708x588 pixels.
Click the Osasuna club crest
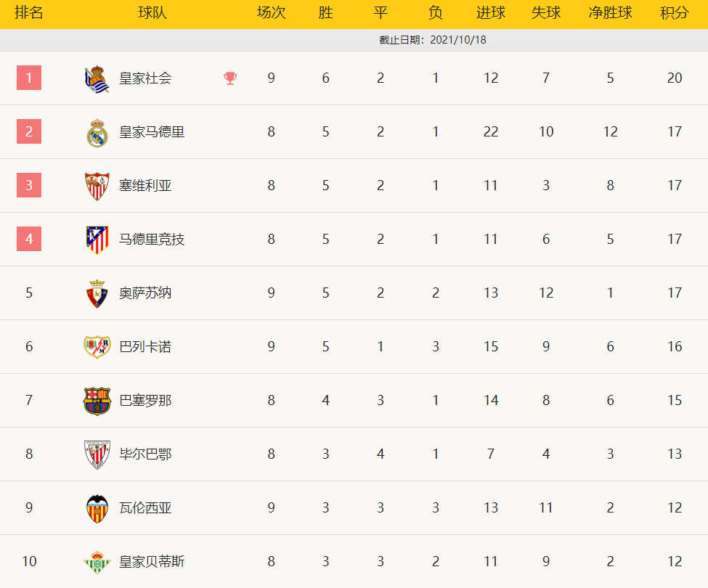97,293
